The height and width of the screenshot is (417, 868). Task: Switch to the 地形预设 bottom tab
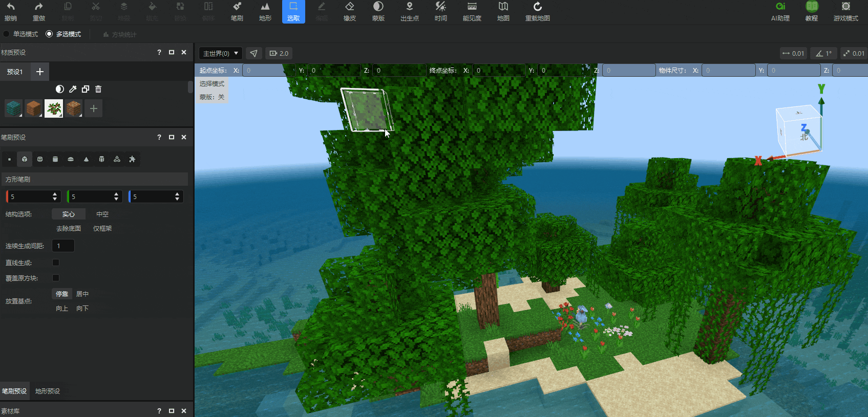tap(48, 391)
